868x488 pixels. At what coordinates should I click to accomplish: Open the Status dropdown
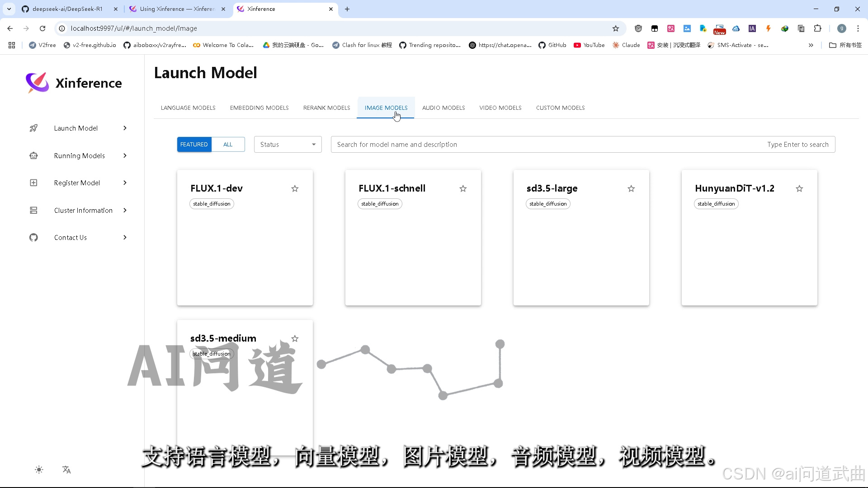tap(287, 144)
